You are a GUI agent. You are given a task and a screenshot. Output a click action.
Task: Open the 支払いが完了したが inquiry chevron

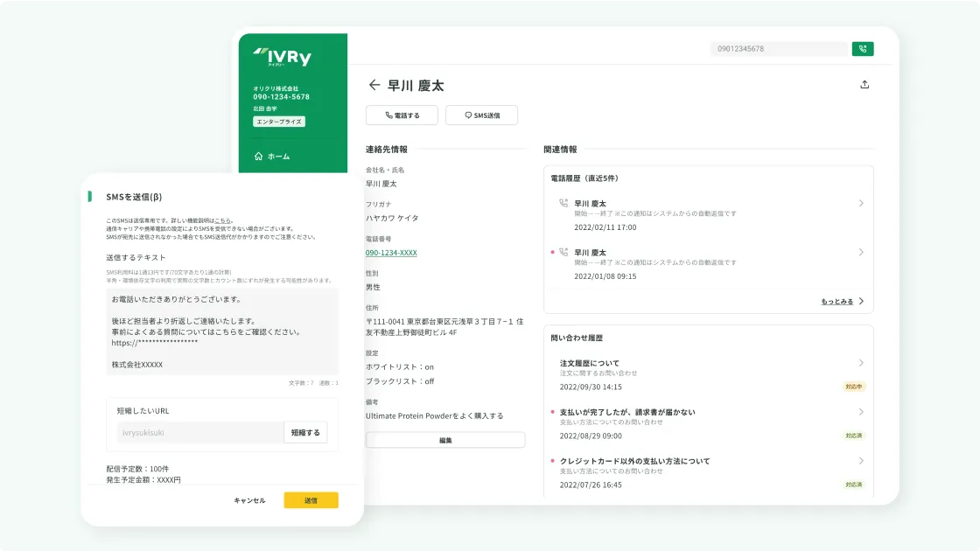tap(861, 412)
